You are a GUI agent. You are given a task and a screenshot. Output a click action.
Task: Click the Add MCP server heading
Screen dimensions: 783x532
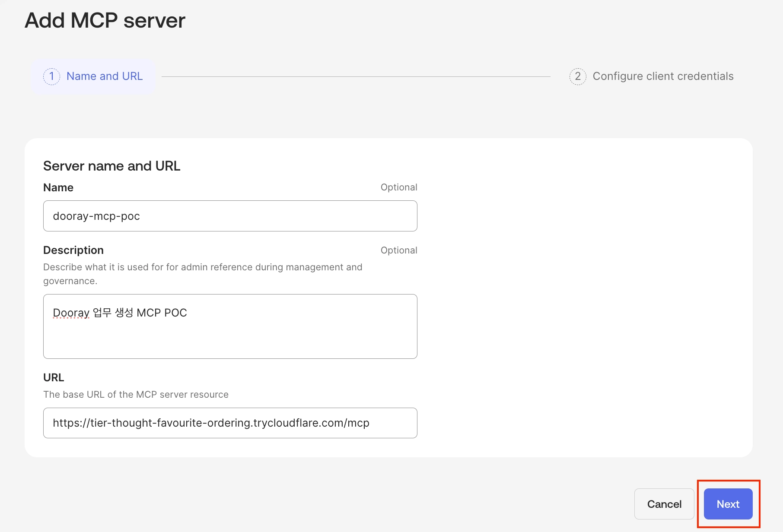coord(105,20)
